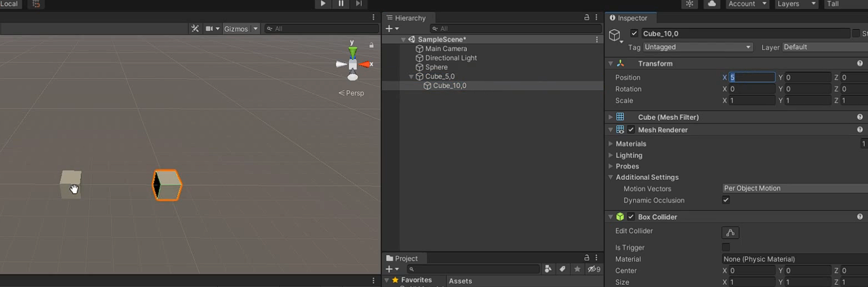Screen dimensions: 868x287
Task: Toggle Box Collider enabled checkbox
Action: click(631, 217)
